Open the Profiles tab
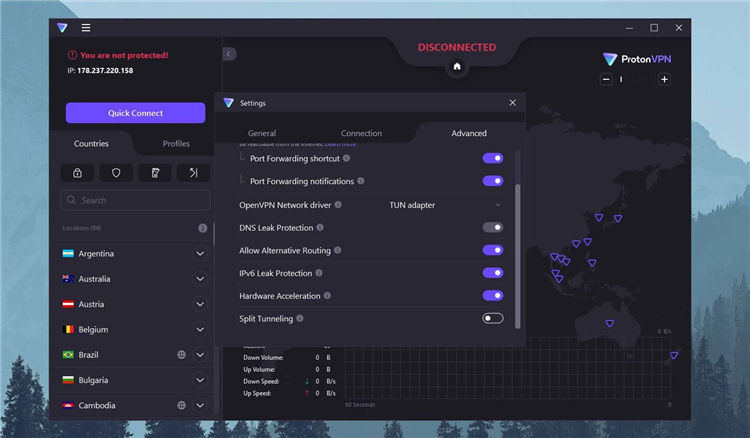 [176, 143]
